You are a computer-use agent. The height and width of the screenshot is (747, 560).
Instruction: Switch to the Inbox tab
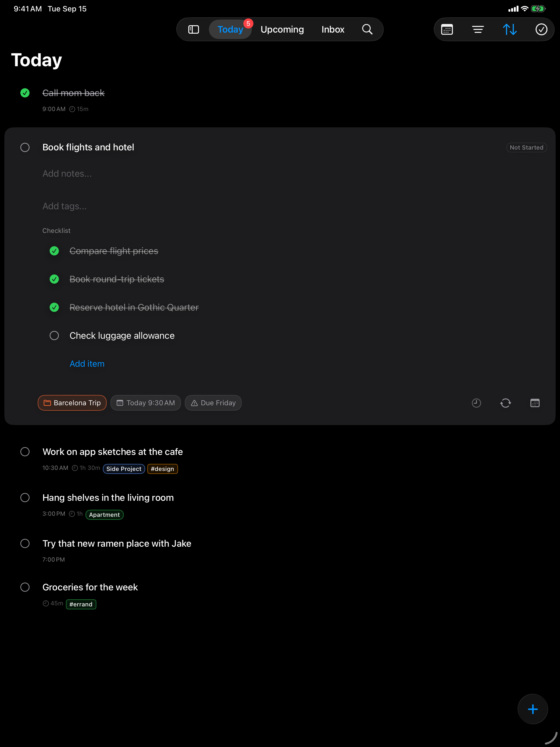point(332,29)
